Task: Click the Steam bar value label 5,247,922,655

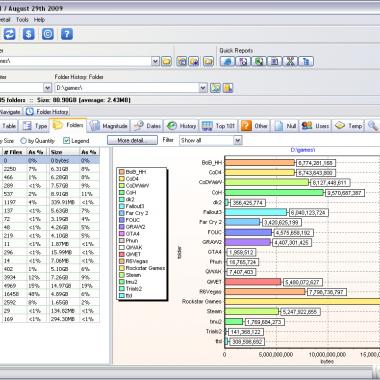Action: pyautogui.click(x=300, y=312)
